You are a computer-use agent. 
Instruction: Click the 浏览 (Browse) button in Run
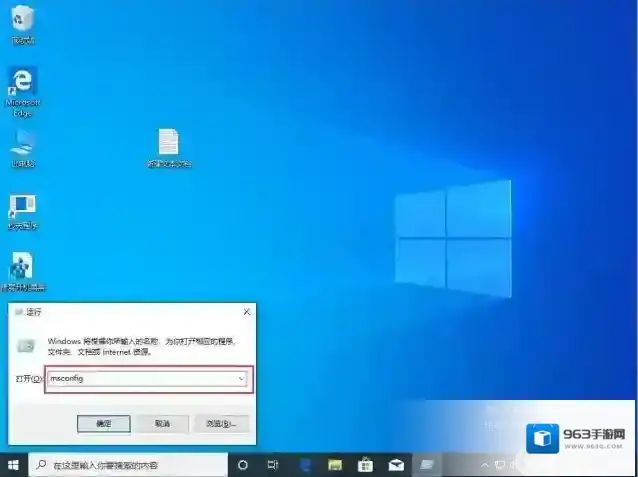[x=221, y=424]
